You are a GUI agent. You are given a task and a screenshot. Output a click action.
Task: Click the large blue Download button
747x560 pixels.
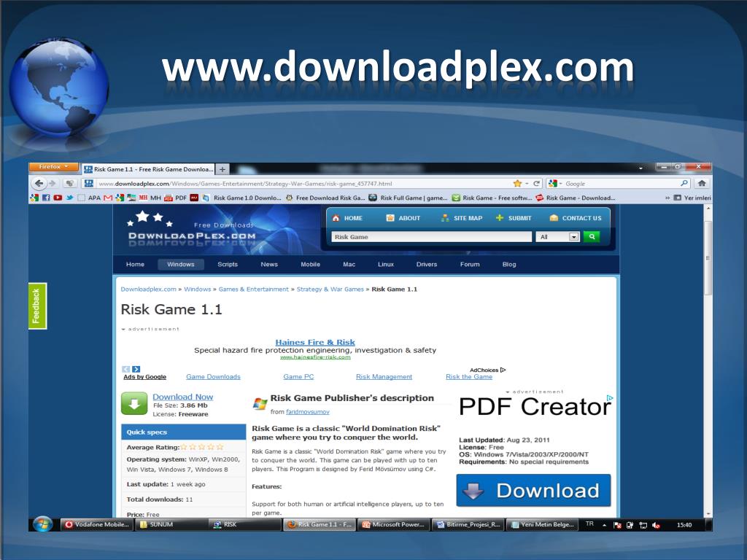click(x=533, y=490)
